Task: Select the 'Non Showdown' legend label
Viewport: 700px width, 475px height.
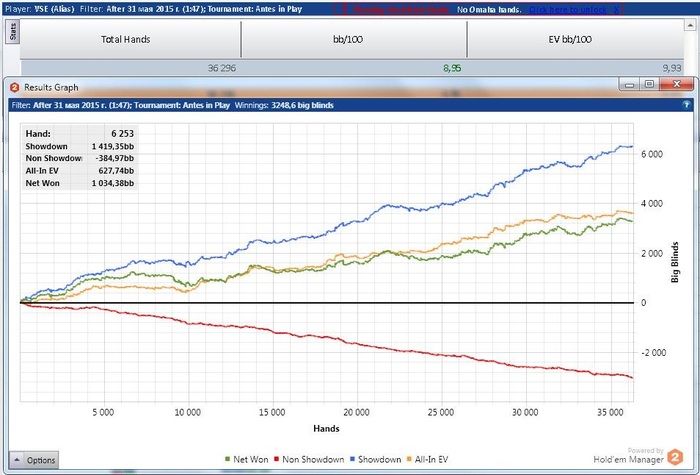Action: [313, 459]
